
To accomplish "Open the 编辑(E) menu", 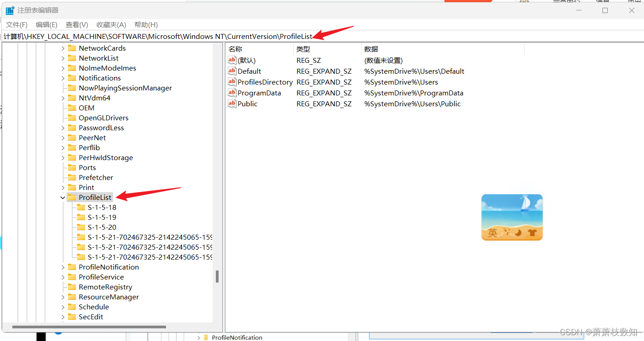I will click(x=47, y=25).
